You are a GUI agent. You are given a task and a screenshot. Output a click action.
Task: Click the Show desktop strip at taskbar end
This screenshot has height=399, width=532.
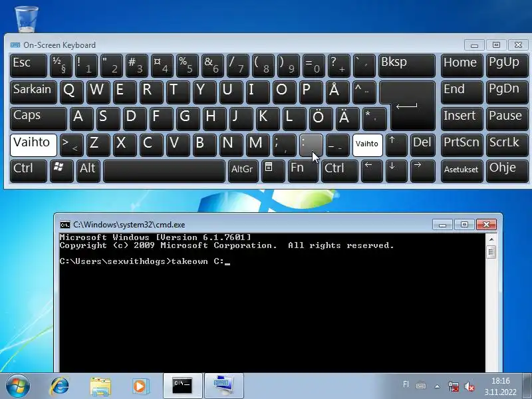tap(527, 386)
